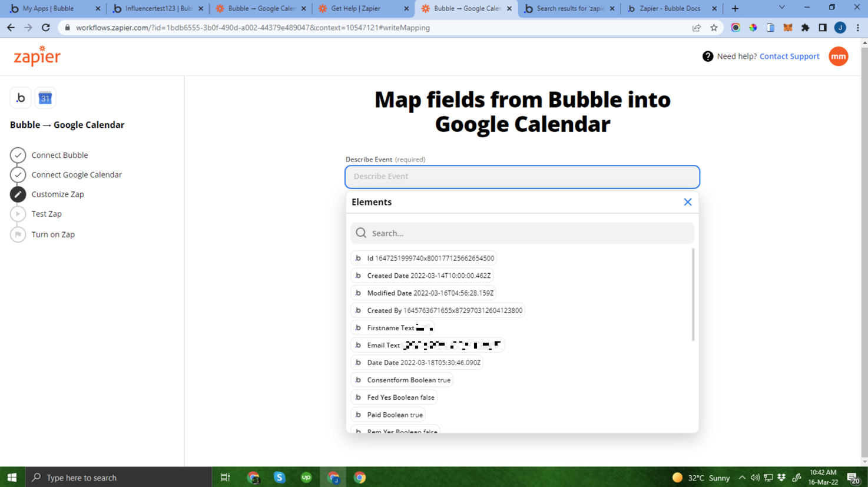868x487 pixels.
Task: Open Skype from the taskbar
Action: [280, 478]
